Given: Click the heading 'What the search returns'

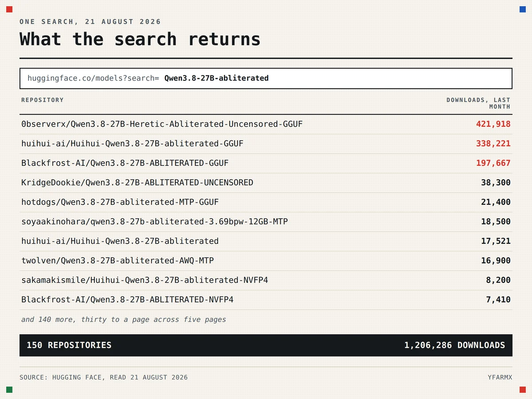Looking at the screenshot, I should click(x=140, y=39).
